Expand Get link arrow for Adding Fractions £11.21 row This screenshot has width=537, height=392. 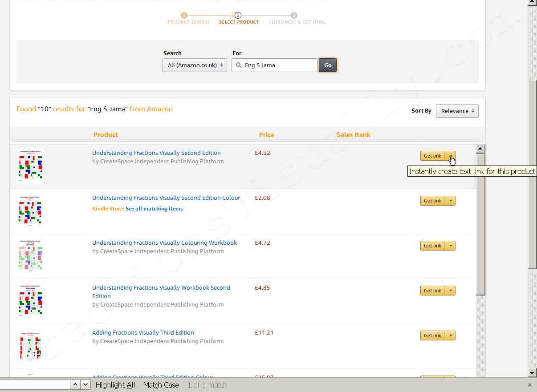(450, 335)
